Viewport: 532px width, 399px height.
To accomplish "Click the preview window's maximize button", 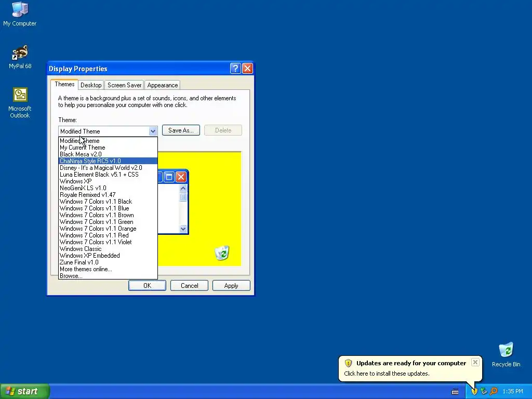I will (x=169, y=177).
